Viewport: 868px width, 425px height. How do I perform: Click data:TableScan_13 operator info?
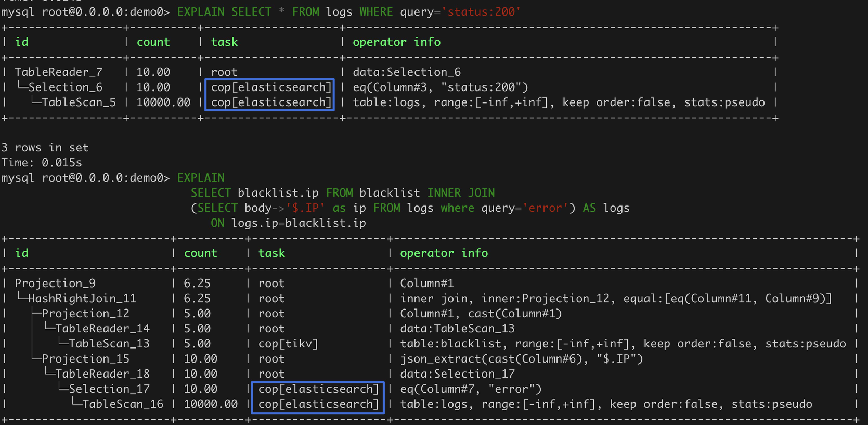click(457, 329)
